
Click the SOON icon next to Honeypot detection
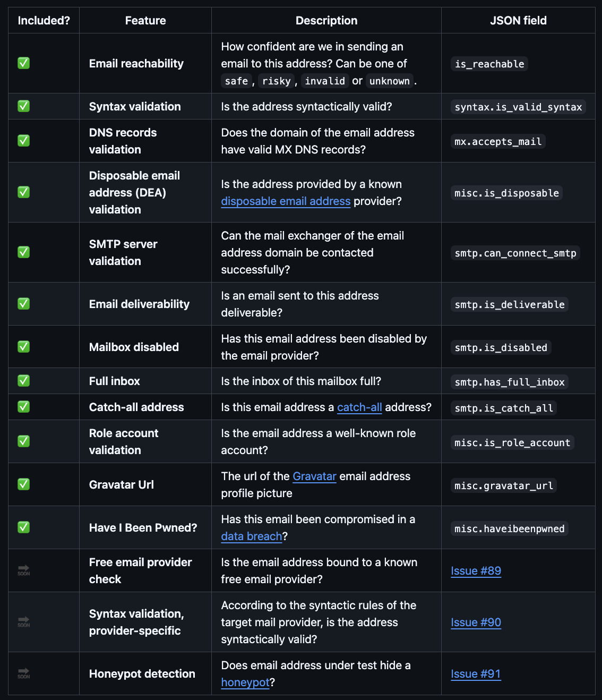[24, 673]
